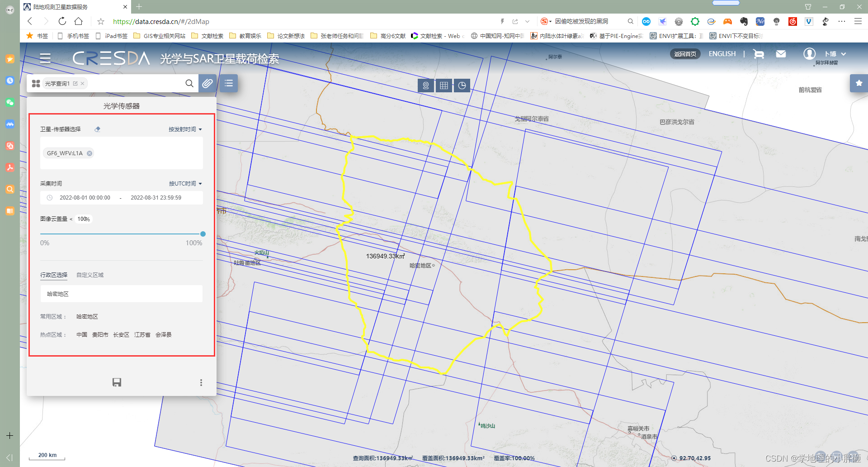The image size is (868, 467).
Task: Reload the page in the browser
Action: (x=62, y=21)
